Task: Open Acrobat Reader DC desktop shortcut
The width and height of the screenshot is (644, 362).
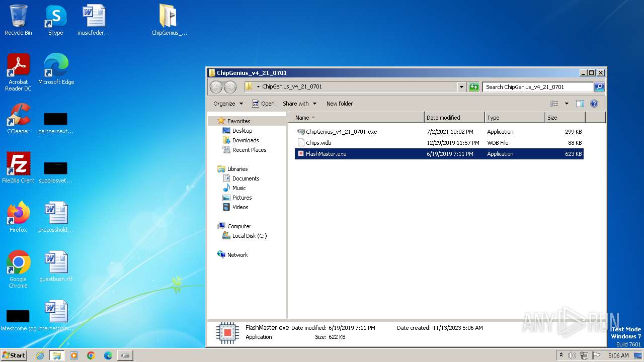Action: [18, 72]
